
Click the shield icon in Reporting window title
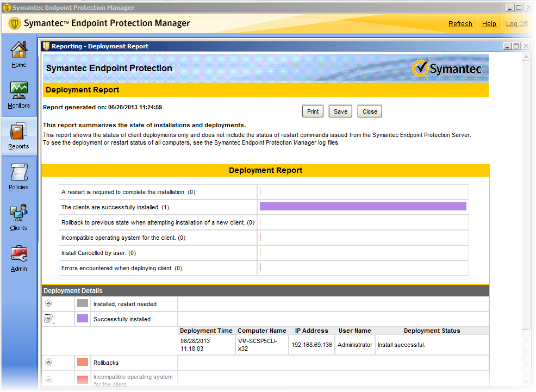tap(46, 46)
